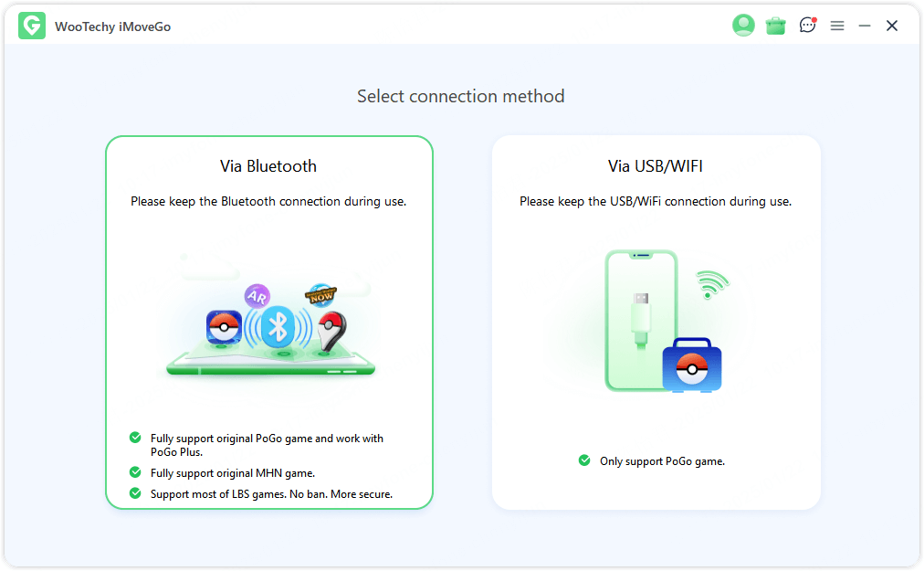Click the Pokeball app icon in Bluetooth illustration
924x571 pixels.
pyautogui.click(x=223, y=327)
